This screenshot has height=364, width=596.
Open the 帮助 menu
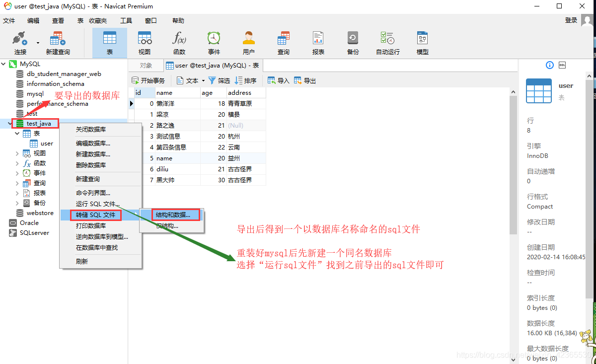click(178, 21)
